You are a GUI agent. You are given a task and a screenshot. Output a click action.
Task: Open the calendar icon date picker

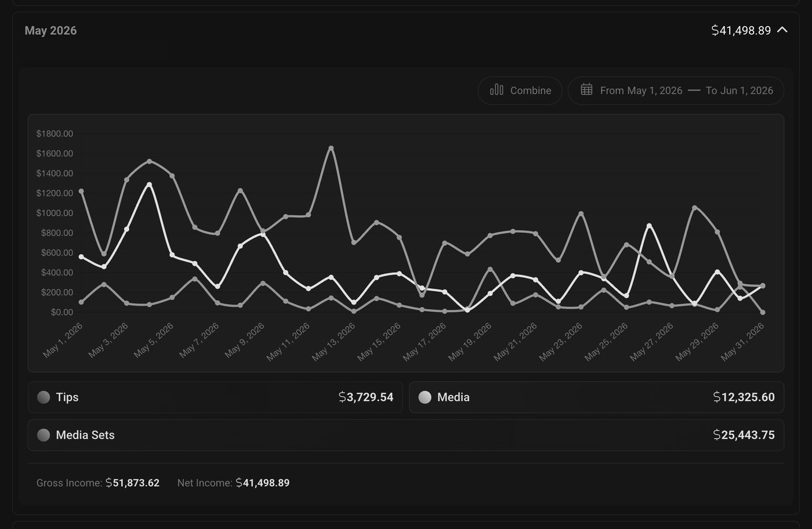(x=586, y=90)
